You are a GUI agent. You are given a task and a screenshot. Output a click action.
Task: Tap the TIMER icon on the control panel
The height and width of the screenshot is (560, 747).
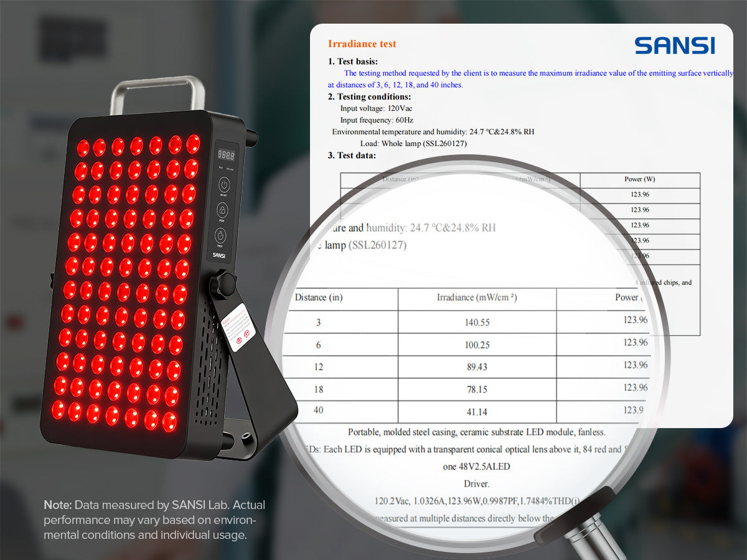221,236
